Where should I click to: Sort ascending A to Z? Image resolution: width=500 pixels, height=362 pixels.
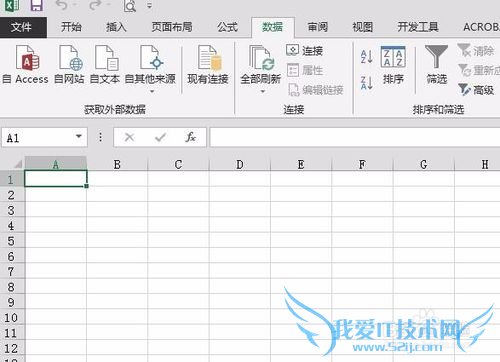[x=367, y=57]
